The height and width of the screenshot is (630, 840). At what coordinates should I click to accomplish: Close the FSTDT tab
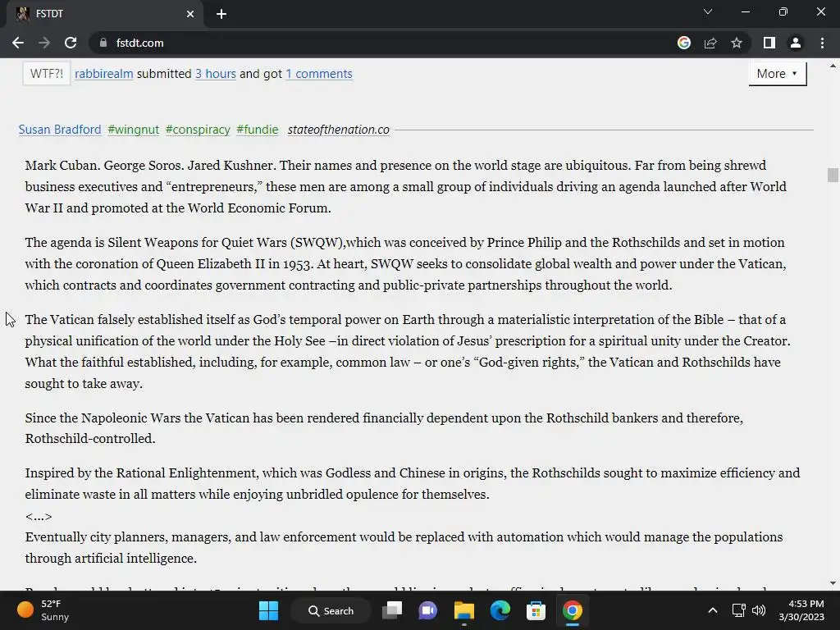[x=190, y=14]
